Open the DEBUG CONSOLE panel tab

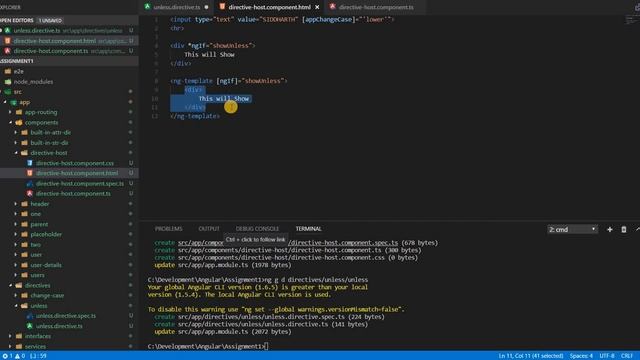257,229
